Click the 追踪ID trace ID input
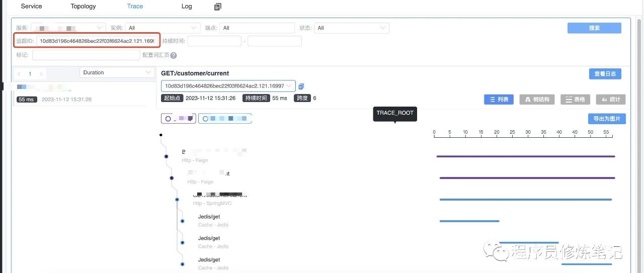644x273 pixels. click(98, 41)
